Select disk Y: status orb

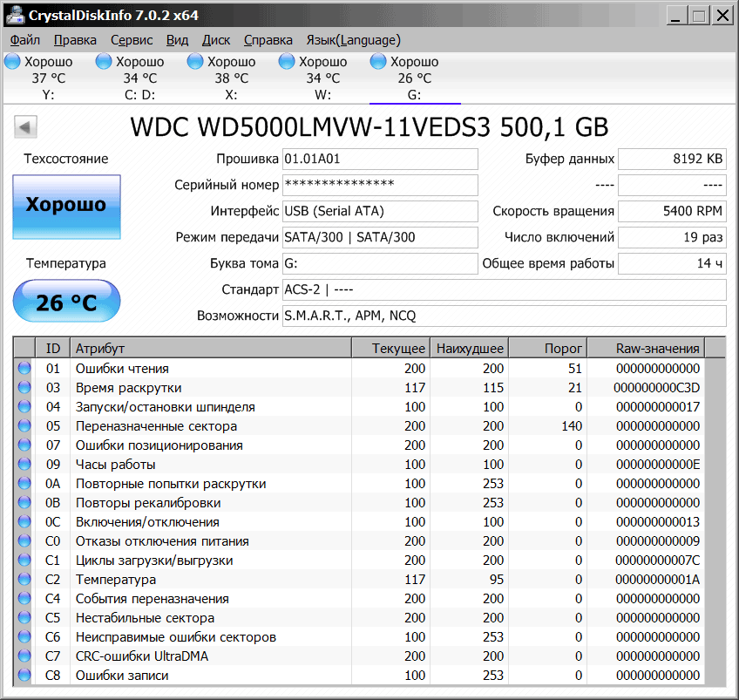pyautogui.click(x=13, y=61)
